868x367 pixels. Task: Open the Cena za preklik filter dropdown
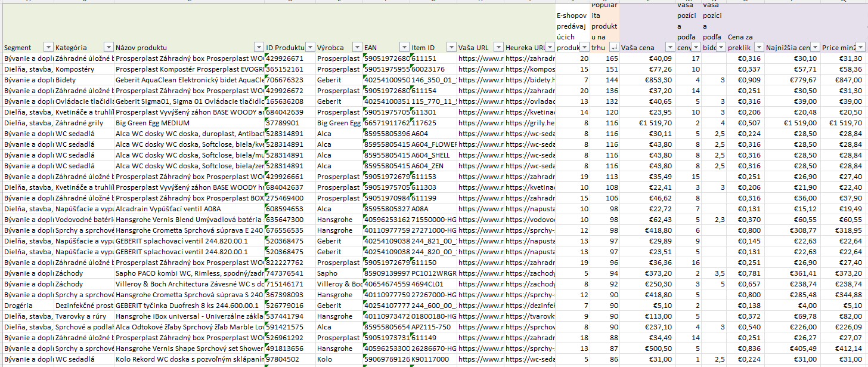tap(758, 47)
